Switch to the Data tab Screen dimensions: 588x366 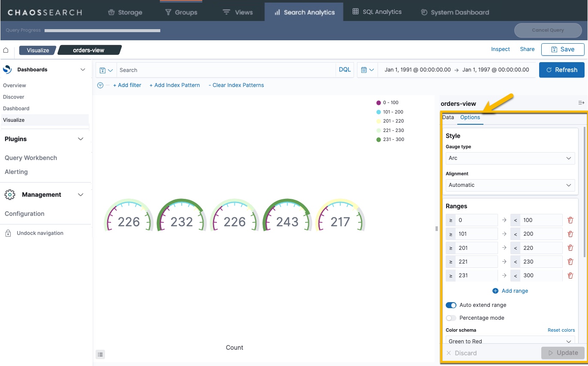[448, 117]
